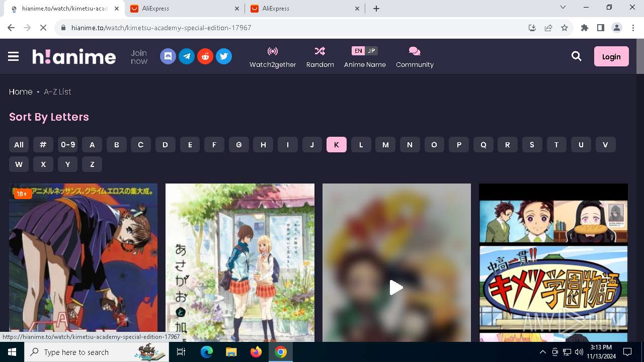The image size is (644, 362).
Task: Filter anime by letter M
Action: [x=385, y=145]
